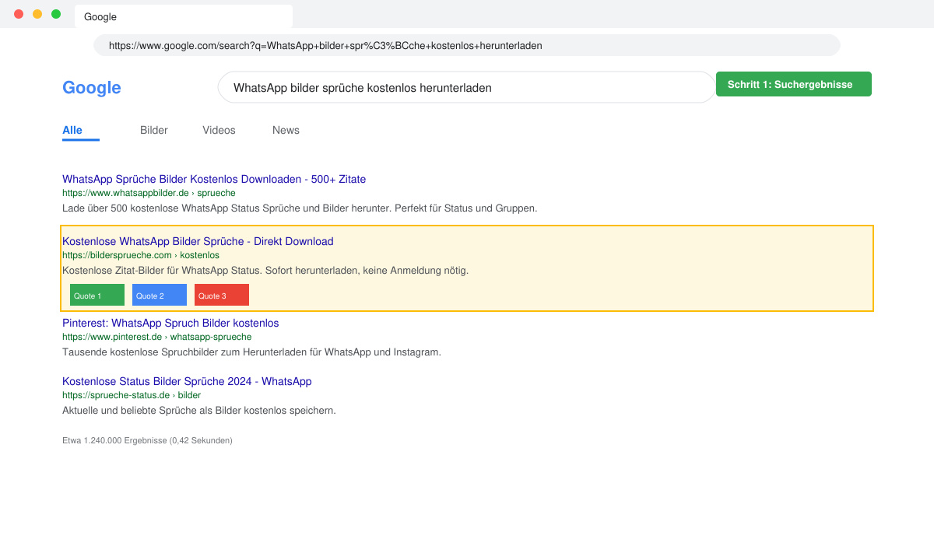934x560 pixels.
Task: Open 'Kostenlose WhatsApp Bilder Sprüche - Direkt Download'
Action: coord(198,241)
